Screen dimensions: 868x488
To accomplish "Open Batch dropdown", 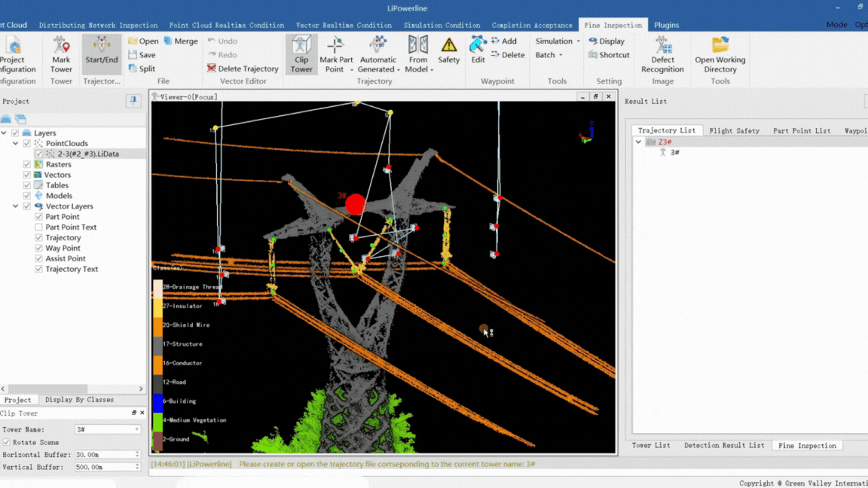I will point(549,55).
